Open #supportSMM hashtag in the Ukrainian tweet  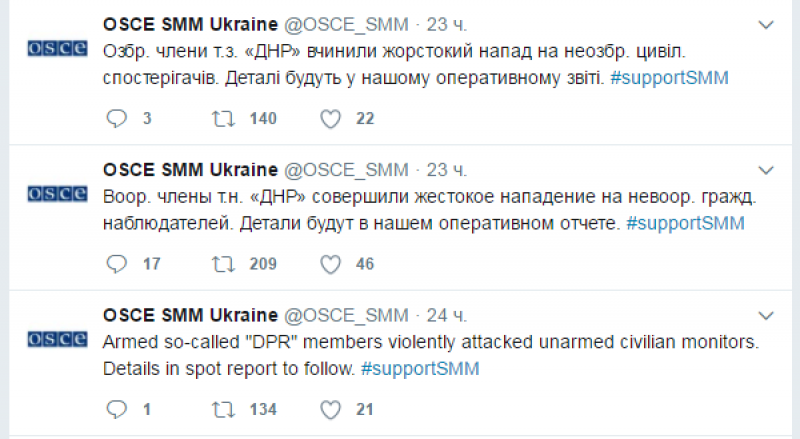[x=669, y=78]
